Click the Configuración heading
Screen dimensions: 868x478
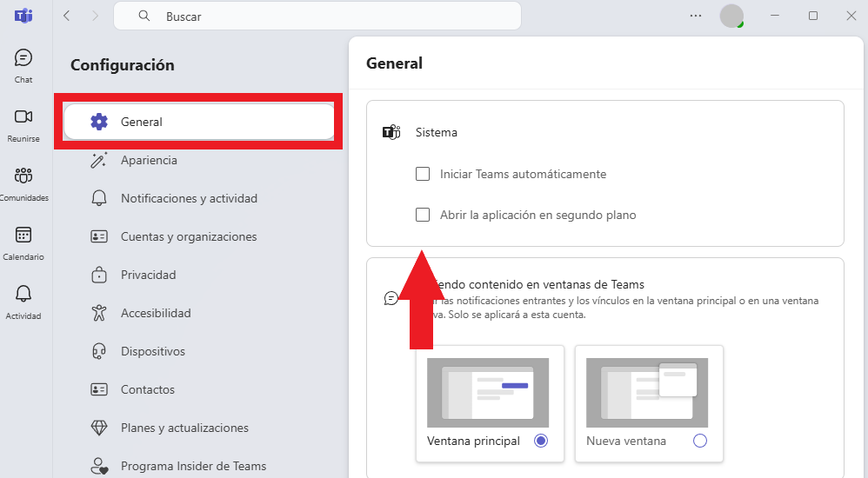pyautogui.click(x=123, y=65)
